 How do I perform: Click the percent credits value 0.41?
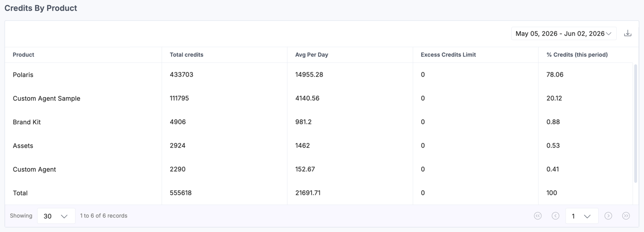pyautogui.click(x=552, y=169)
